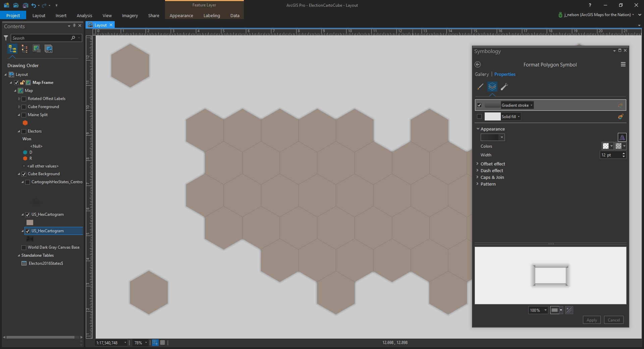Expand the Offset effect section
Screen dimensions: 644x349
(x=478, y=164)
